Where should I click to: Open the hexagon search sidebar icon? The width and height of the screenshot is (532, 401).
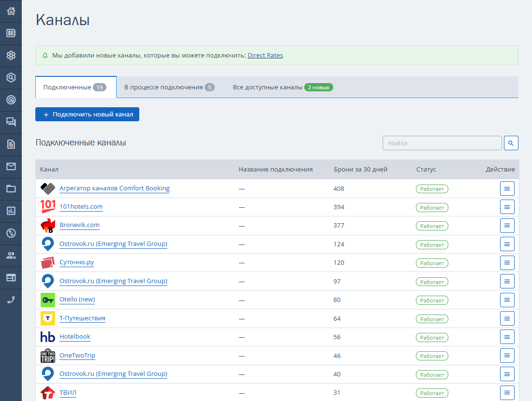[x=11, y=78]
